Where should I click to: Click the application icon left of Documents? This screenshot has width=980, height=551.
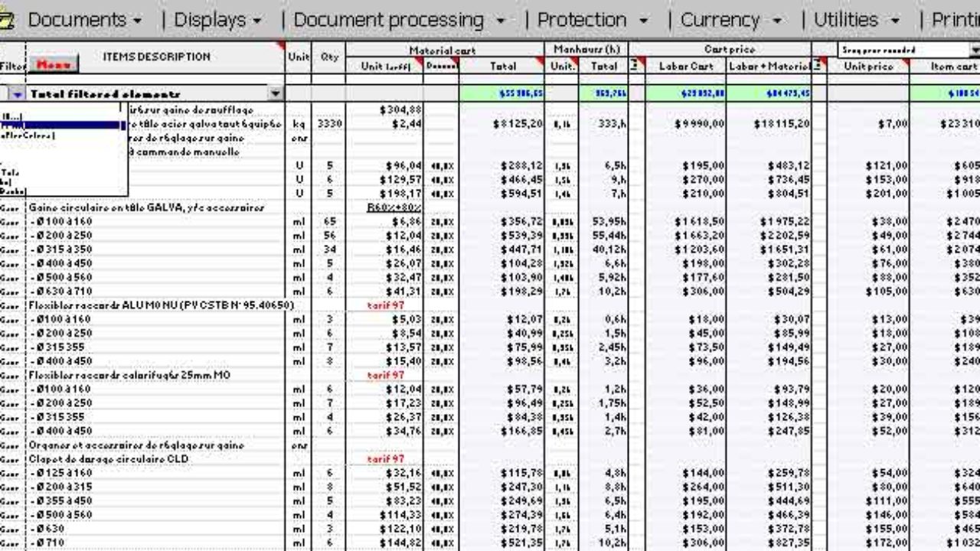tap(7, 21)
